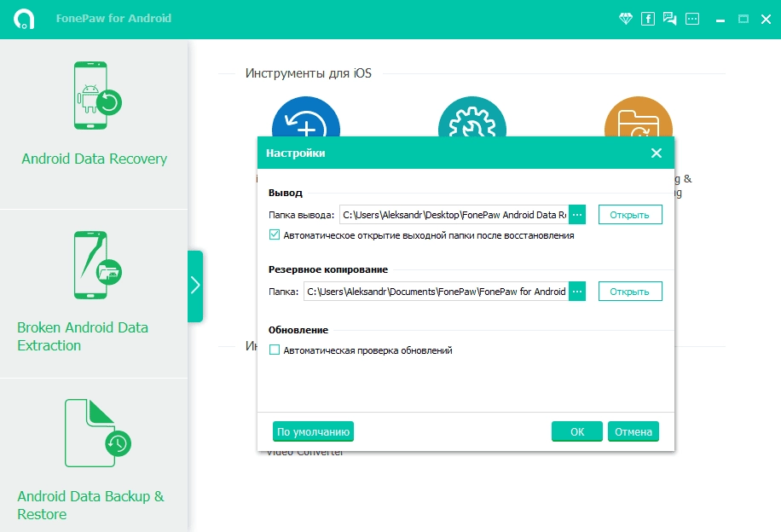Click the FonePaw logo icon

23,19
